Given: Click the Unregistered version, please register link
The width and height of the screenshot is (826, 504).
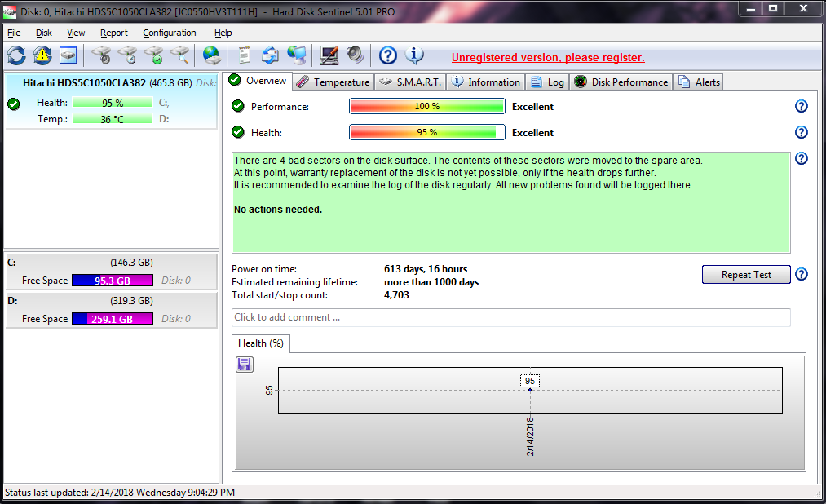Looking at the screenshot, I should pos(548,57).
